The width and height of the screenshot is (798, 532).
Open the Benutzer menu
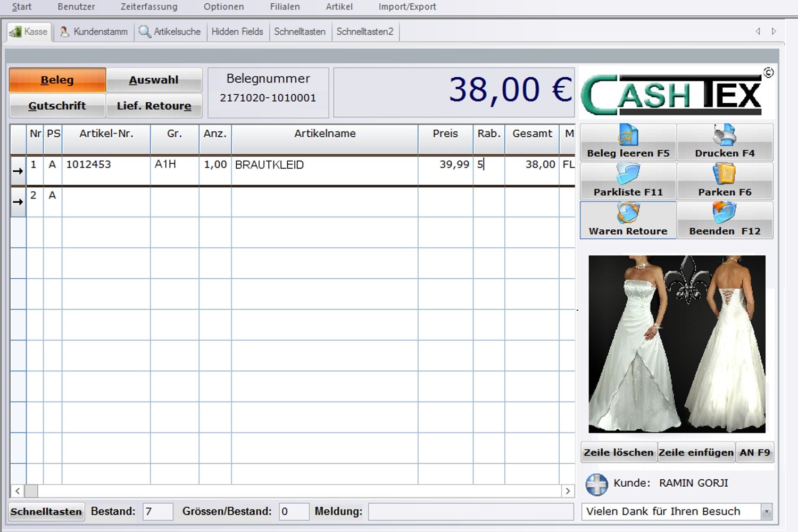click(x=76, y=7)
